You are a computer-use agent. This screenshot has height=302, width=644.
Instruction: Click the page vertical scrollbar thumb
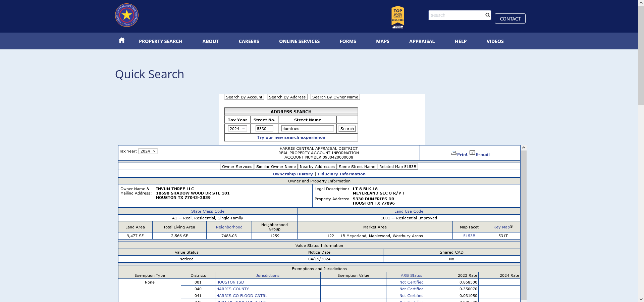pyautogui.click(x=641, y=55)
